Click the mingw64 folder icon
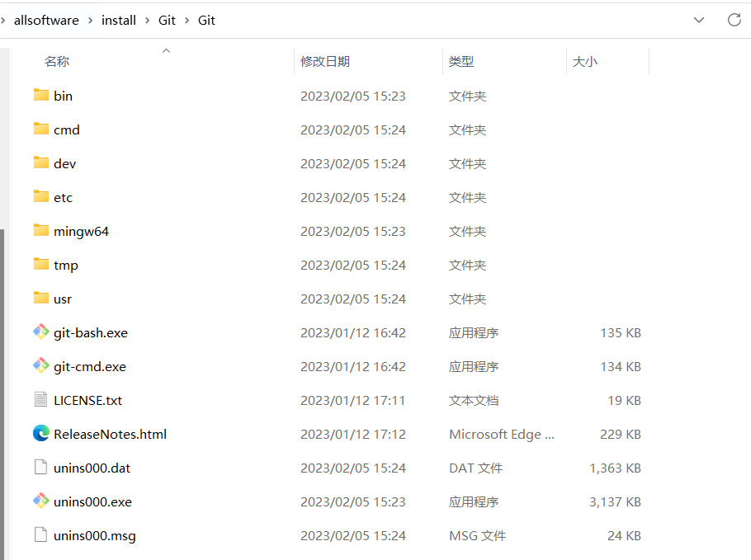This screenshot has width=751, height=560. click(x=41, y=230)
